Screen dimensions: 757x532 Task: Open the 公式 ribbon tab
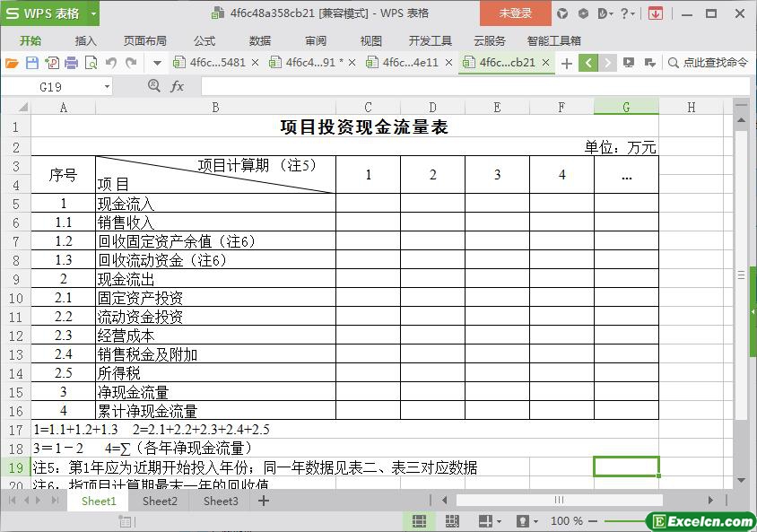point(204,41)
